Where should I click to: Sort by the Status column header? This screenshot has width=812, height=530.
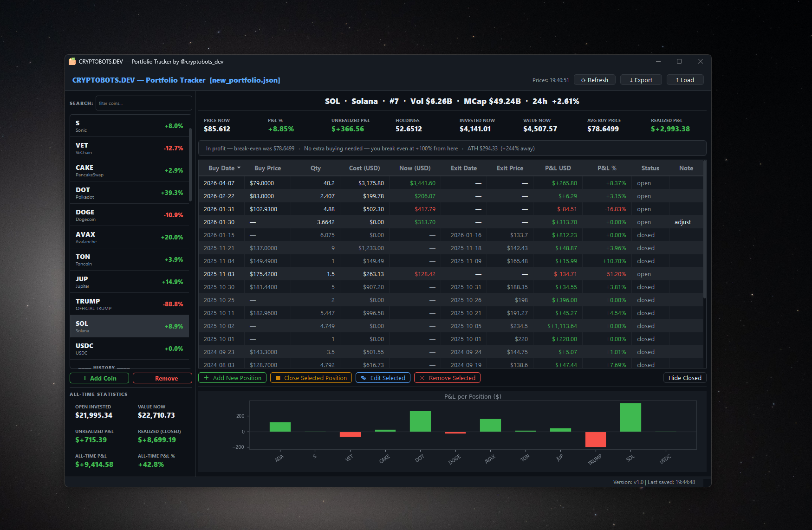(650, 168)
